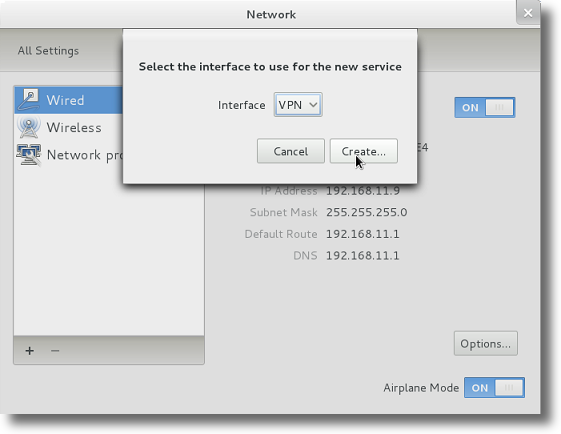Click the Wireless antenna icon
The height and width of the screenshot is (434, 561).
(29, 127)
